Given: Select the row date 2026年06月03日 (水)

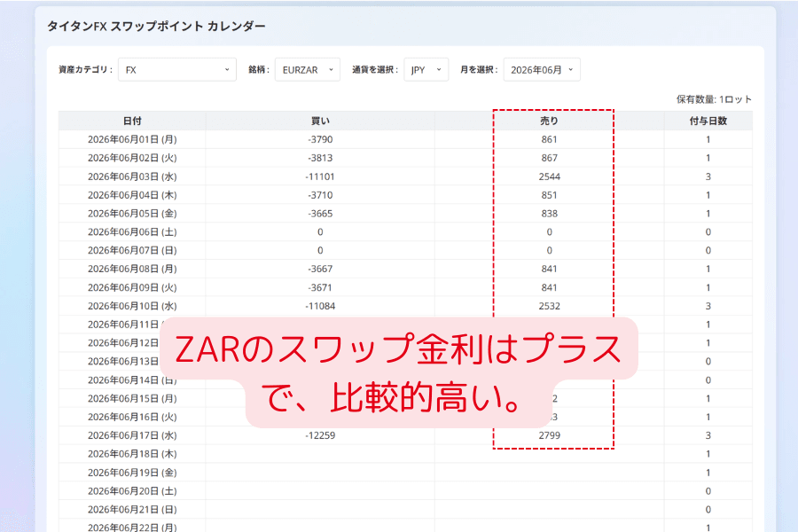Looking at the screenshot, I should pyautogui.click(x=132, y=176).
